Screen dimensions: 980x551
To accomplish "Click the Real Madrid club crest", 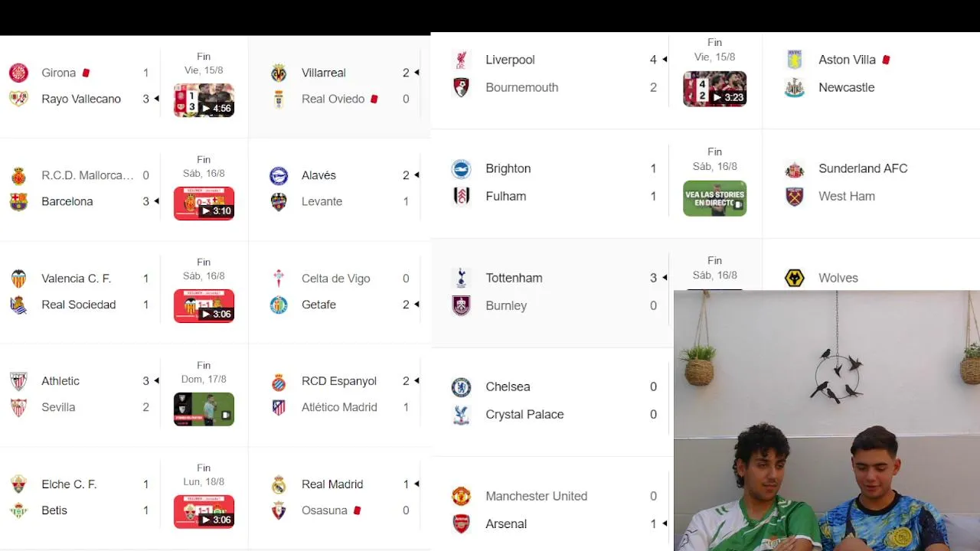I will [x=279, y=484].
